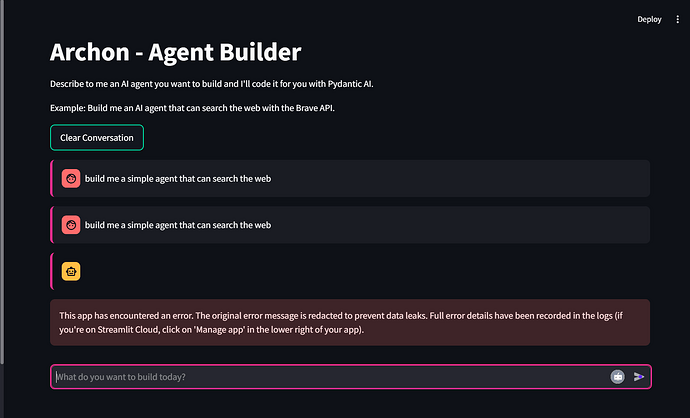690x418 pixels.
Task: Click the robot icon inside chat input
Action: click(618, 377)
